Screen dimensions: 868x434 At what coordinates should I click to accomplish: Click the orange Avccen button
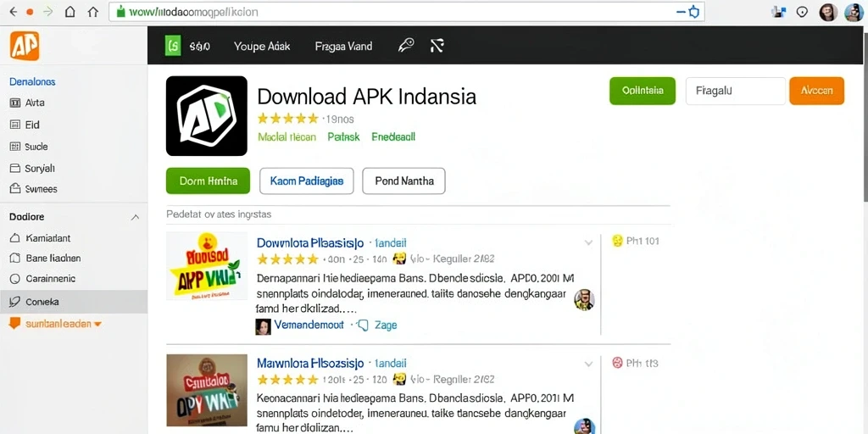point(816,91)
